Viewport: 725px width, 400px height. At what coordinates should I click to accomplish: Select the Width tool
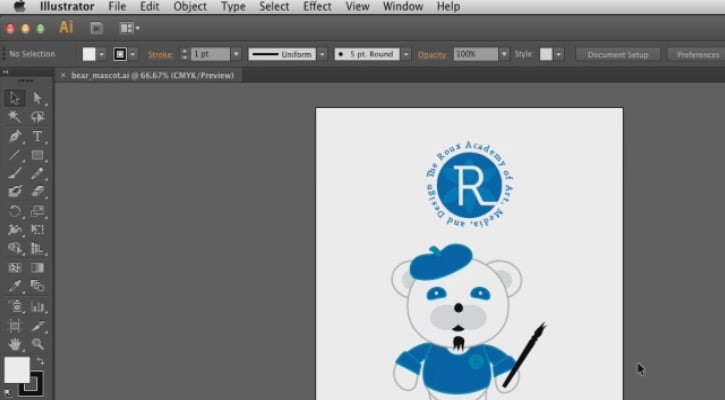point(15,230)
